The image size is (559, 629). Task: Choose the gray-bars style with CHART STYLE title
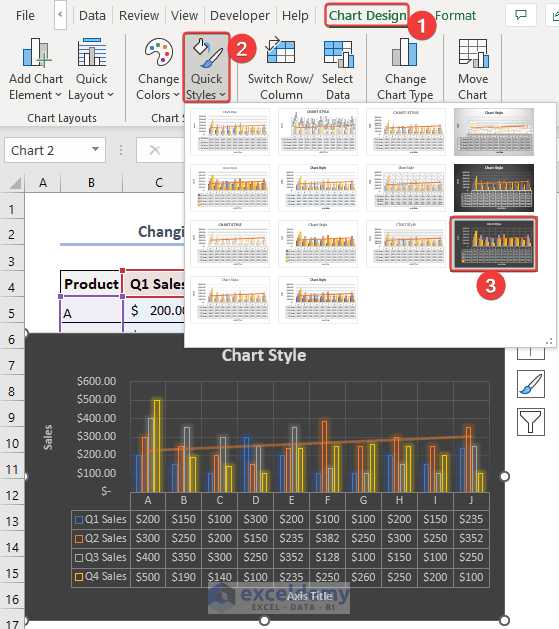[x=318, y=132]
